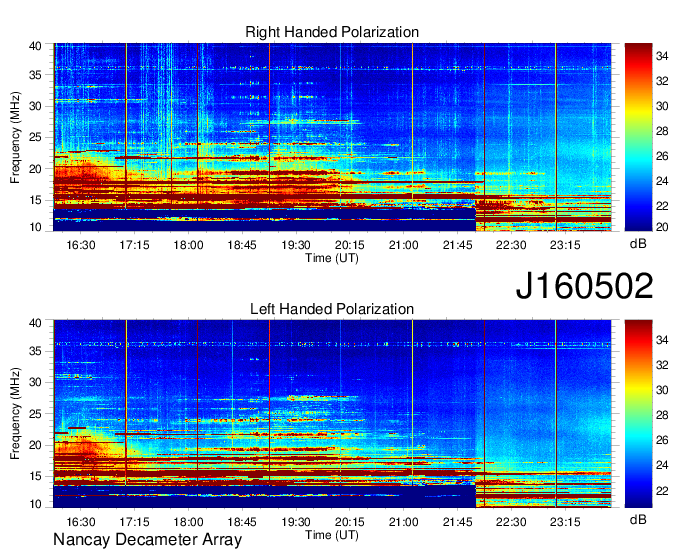Click the 'Nancay Decameter Array' caption
The width and height of the screenshot is (680, 552).
(147, 539)
